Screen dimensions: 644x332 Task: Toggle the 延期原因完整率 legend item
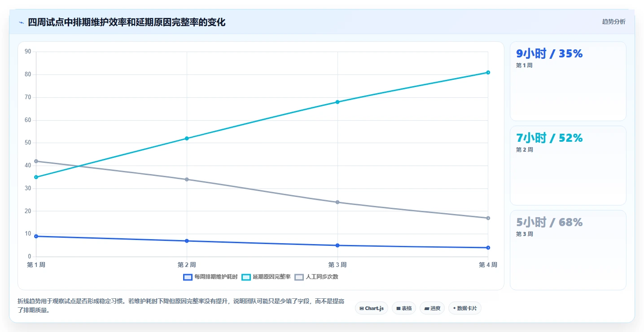pos(266,277)
